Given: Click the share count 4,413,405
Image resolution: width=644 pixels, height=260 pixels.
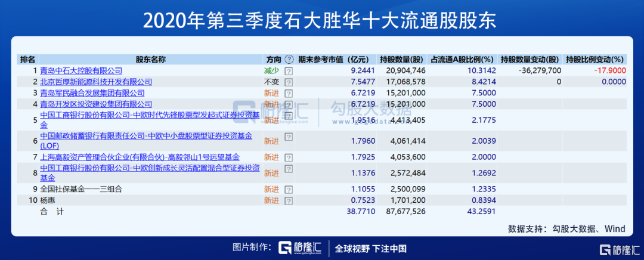Looking at the screenshot, I should [x=408, y=120].
